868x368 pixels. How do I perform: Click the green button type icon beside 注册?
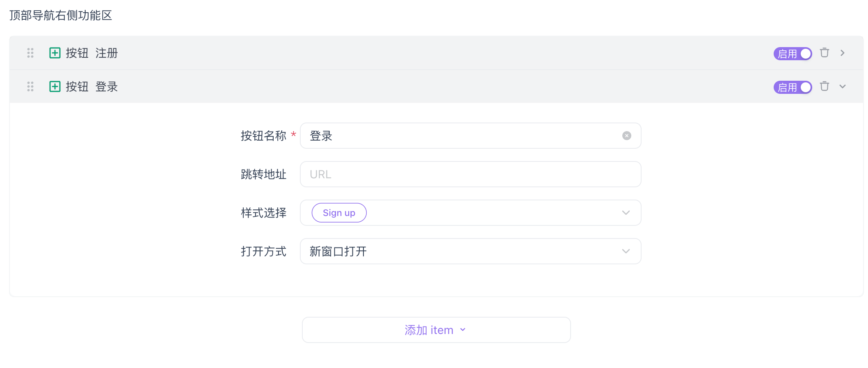(x=55, y=53)
